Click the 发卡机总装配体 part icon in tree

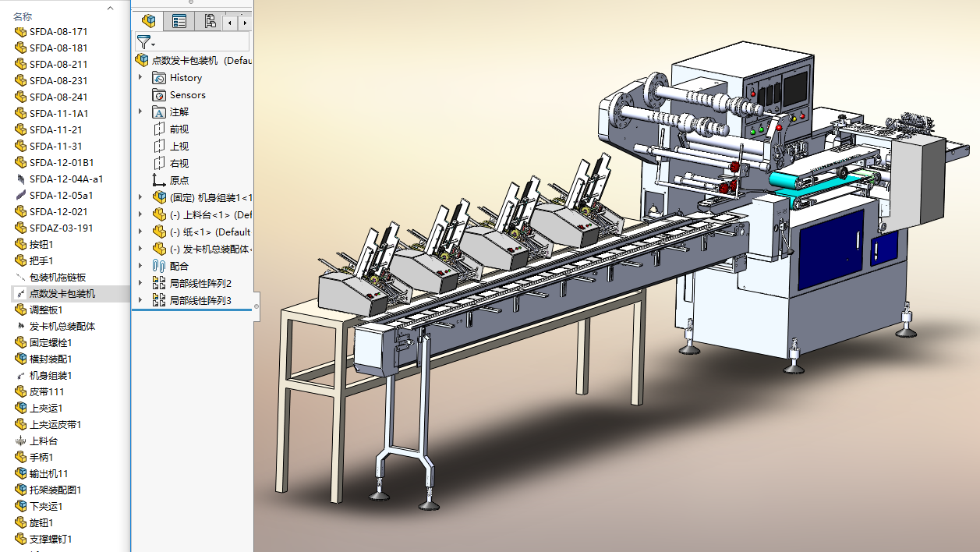[159, 249]
